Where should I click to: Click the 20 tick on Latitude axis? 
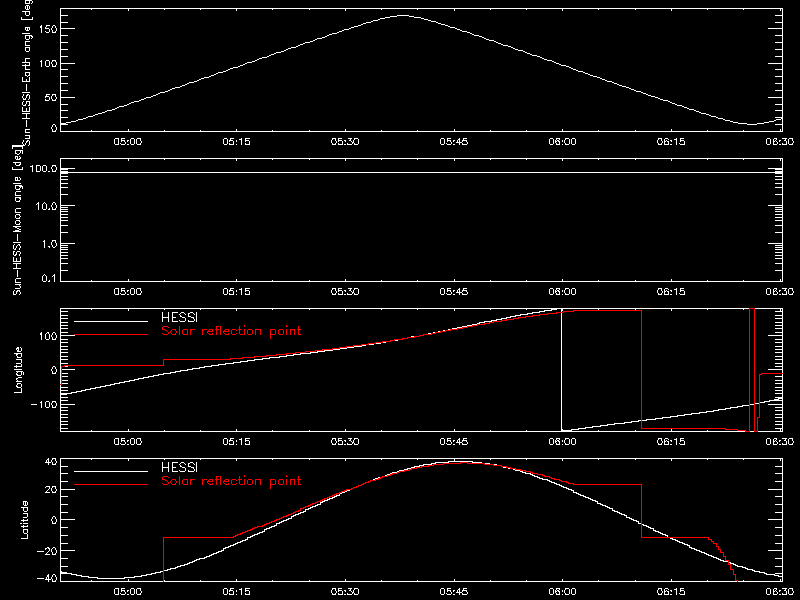coord(51,490)
